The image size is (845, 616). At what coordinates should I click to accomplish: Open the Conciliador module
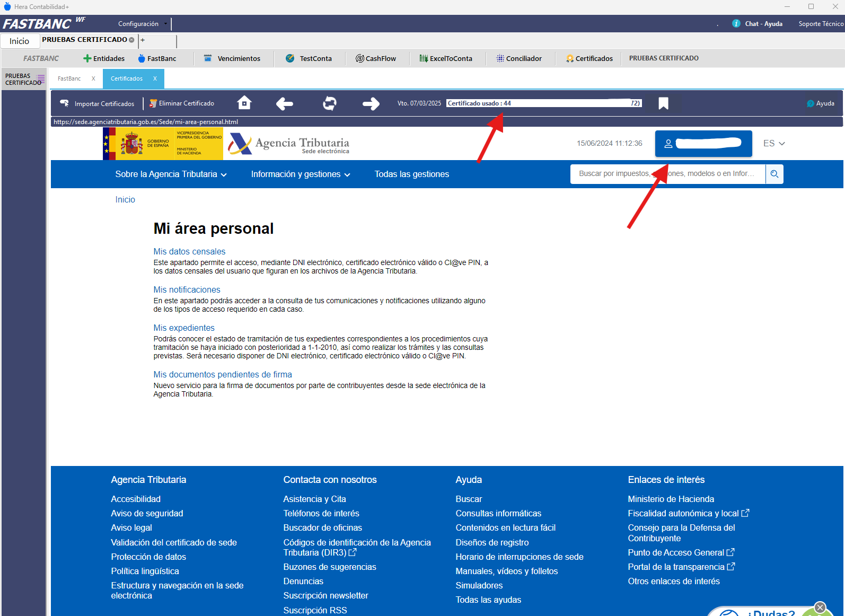coord(519,58)
